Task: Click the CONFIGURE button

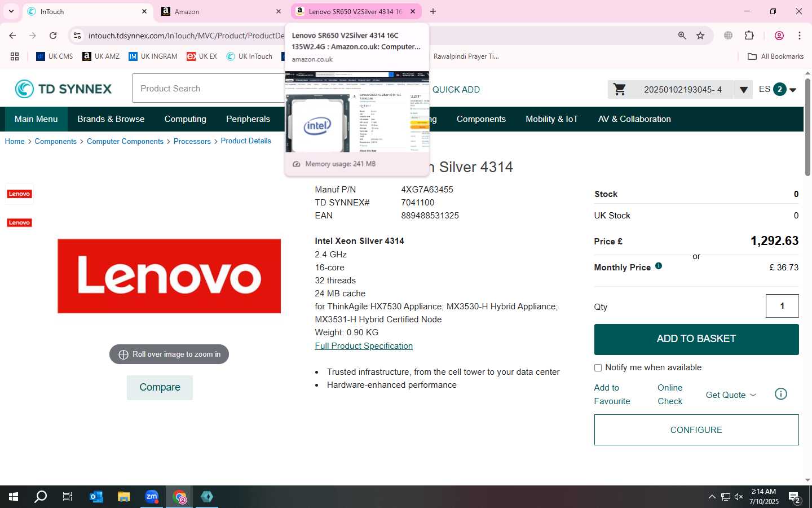Action: point(696,430)
